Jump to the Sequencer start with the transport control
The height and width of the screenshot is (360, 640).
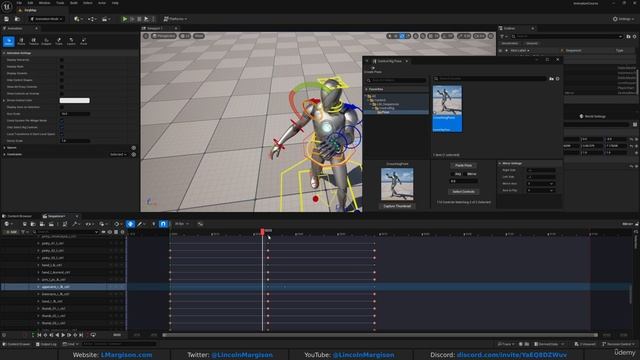39,335
